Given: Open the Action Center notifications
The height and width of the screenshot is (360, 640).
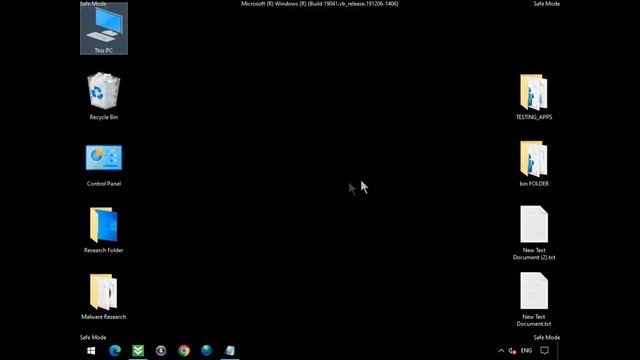Looking at the screenshot, I should [x=544, y=351].
